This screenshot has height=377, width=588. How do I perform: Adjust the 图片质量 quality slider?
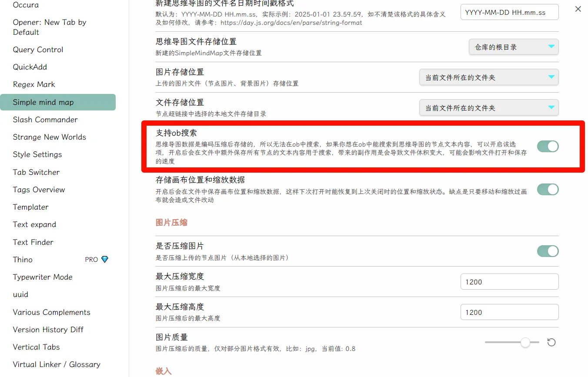point(525,343)
